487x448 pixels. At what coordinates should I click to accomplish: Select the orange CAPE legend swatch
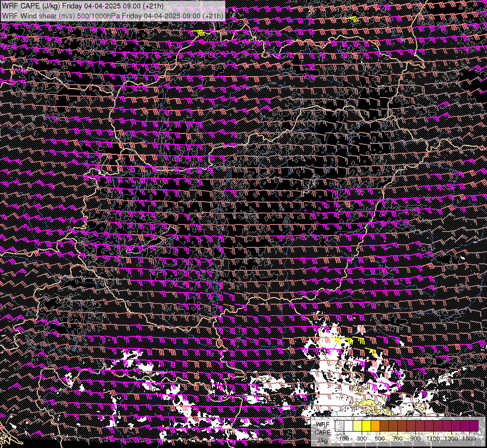click(x=375, y=426)
